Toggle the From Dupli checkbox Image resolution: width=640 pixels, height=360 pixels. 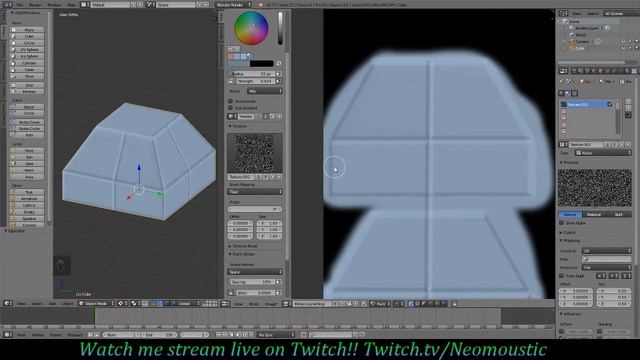pos(562,276)
